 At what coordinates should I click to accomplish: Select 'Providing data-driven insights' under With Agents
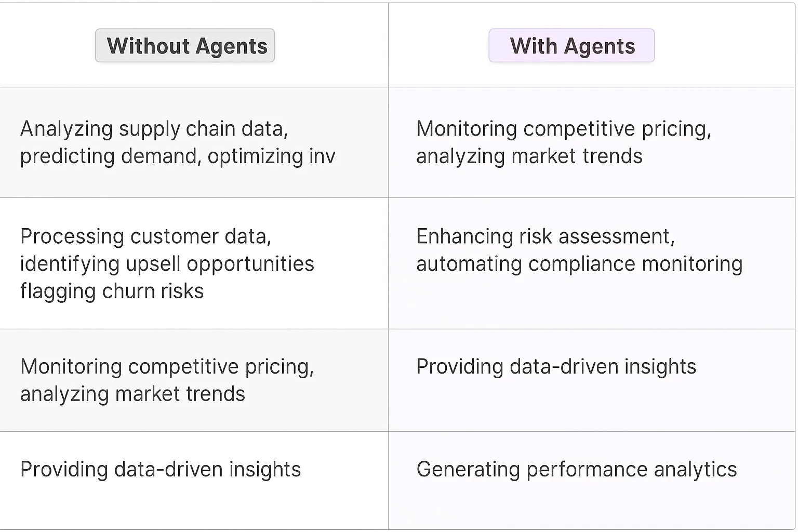(x=556, y=367)
